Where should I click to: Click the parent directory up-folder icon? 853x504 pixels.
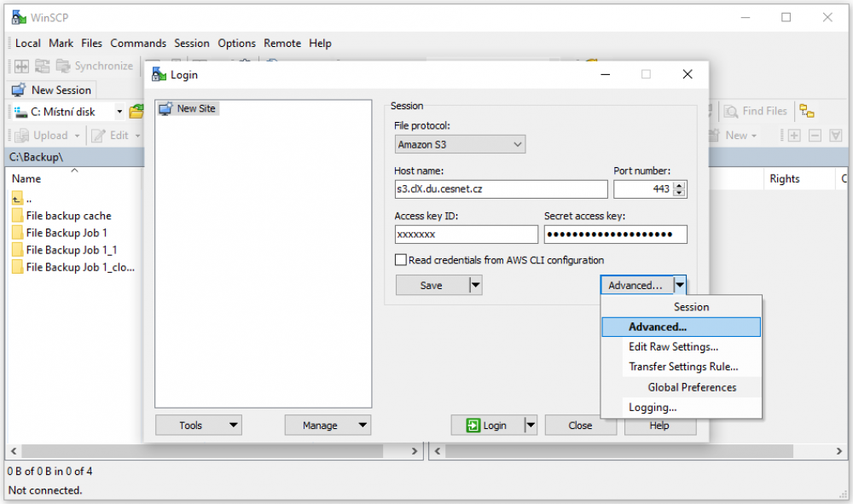(17, 198)
